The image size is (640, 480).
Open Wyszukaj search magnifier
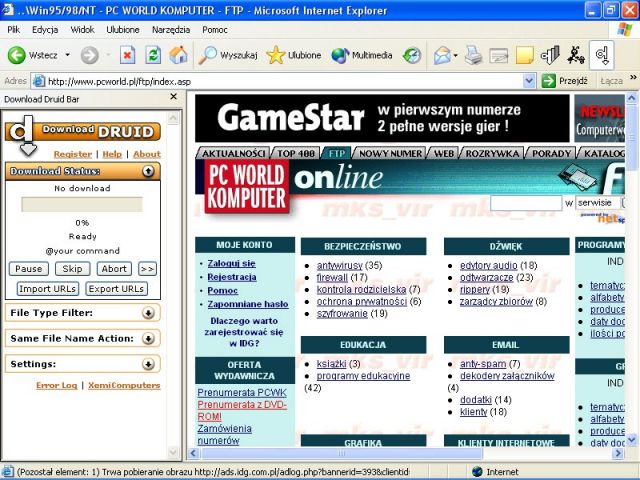[228, 55]
